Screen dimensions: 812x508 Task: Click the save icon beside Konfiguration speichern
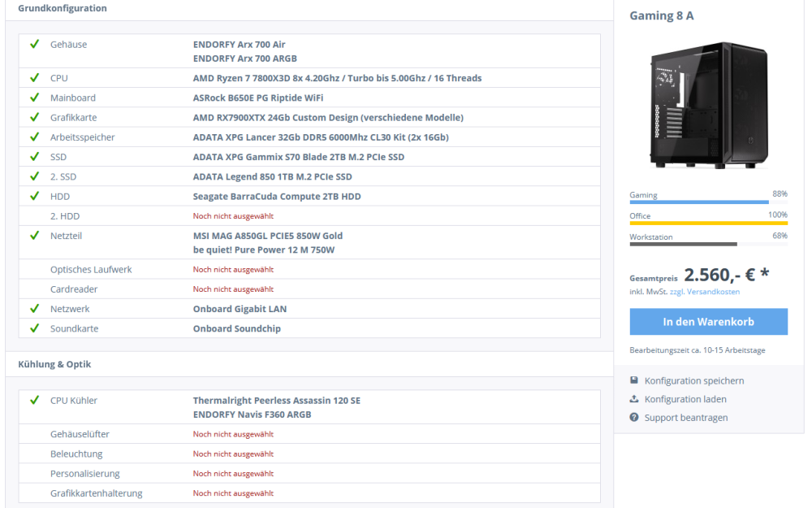tap(634, 380)
